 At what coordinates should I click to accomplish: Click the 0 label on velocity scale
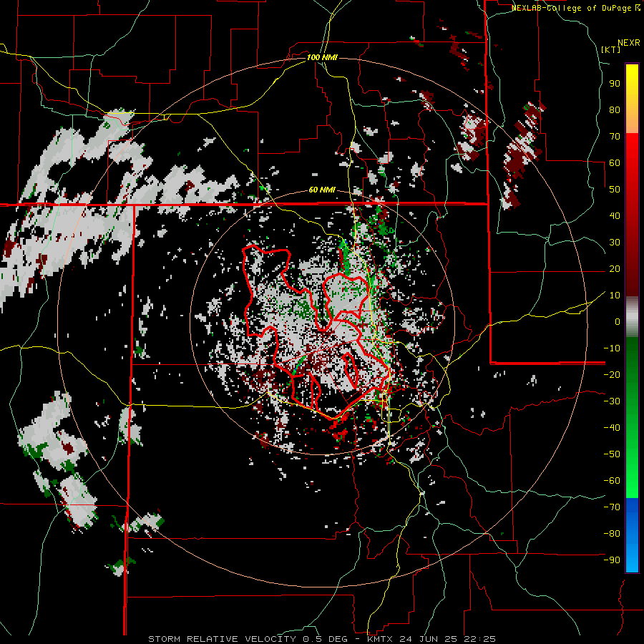pos(618,322)
